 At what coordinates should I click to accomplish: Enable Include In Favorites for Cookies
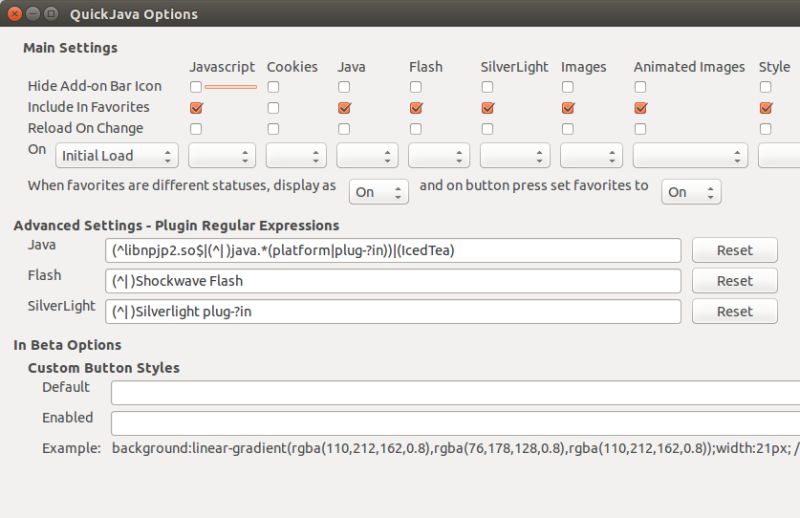click(273, 108)
